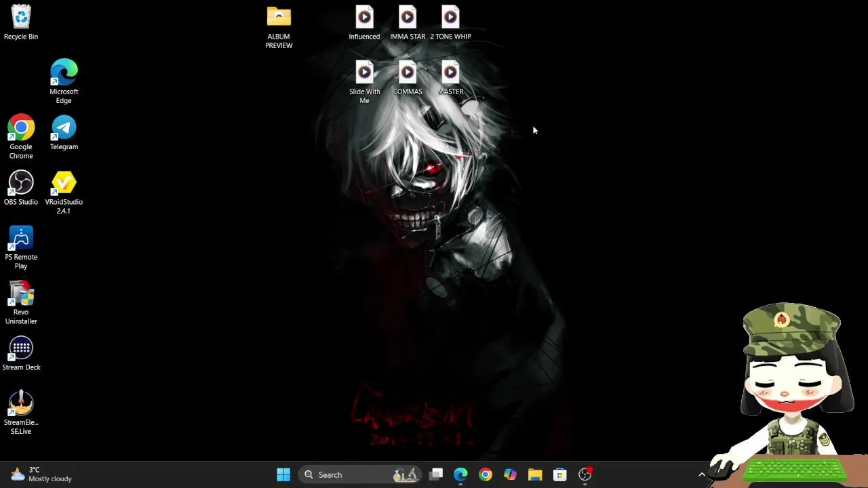Select the MASTER media file
Viewport: 868px width, 488px height.
pos(451,78)
